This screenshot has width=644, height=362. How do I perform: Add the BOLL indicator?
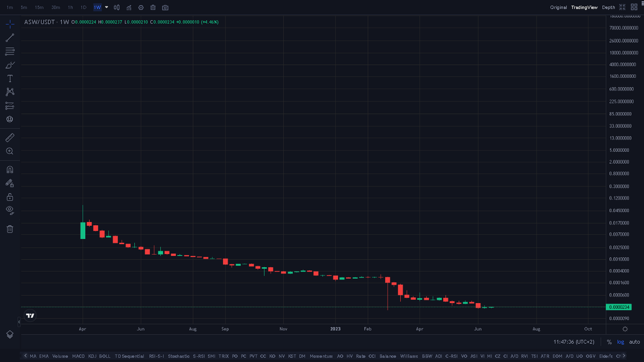click(105, 356)
